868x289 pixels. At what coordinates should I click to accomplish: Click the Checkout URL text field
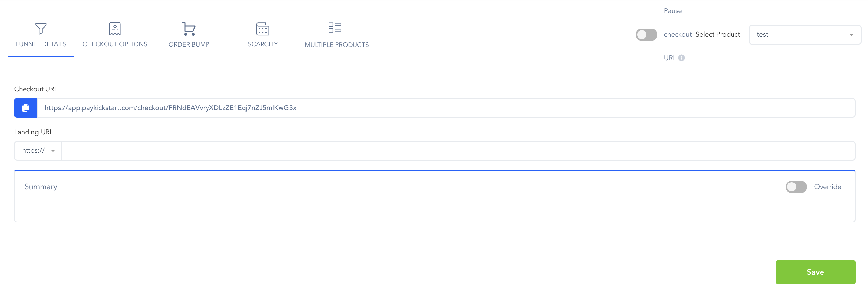click(x=445, y=108)
